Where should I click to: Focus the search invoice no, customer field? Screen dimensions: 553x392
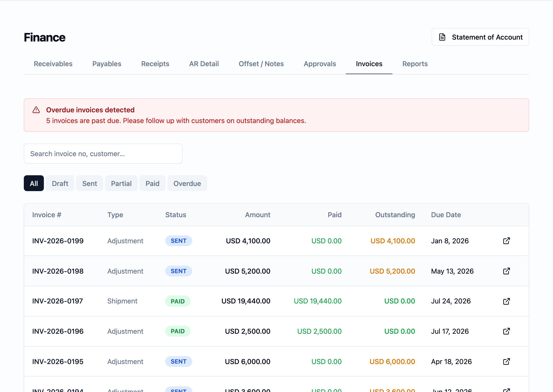(x=103, y=154)
